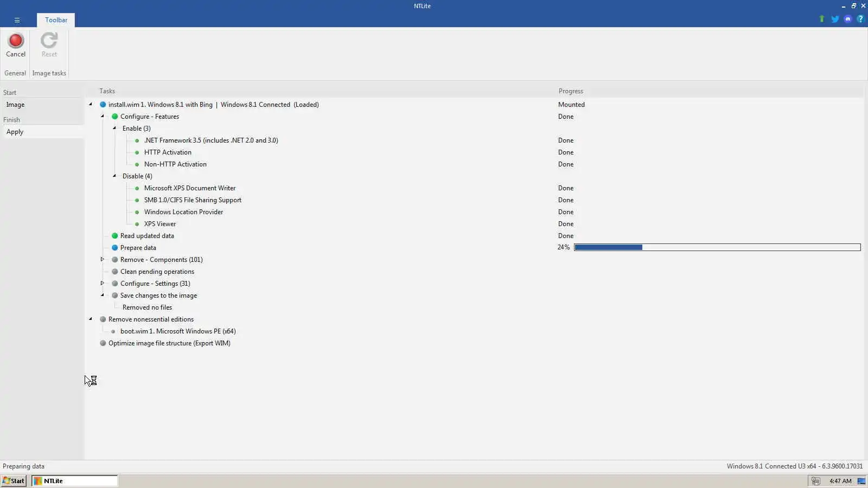Screen dimensions: 868x488
Task: Click the dot beside .NET Framework 3.5
Action: tap(137, 140)
